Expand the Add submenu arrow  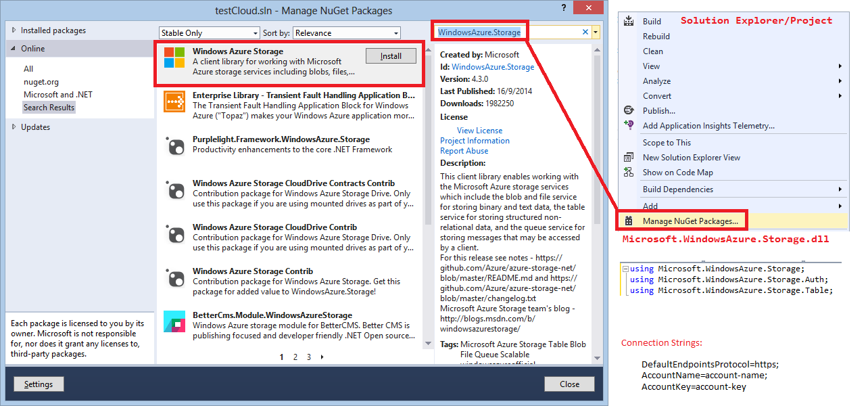[x=840, y=206]
